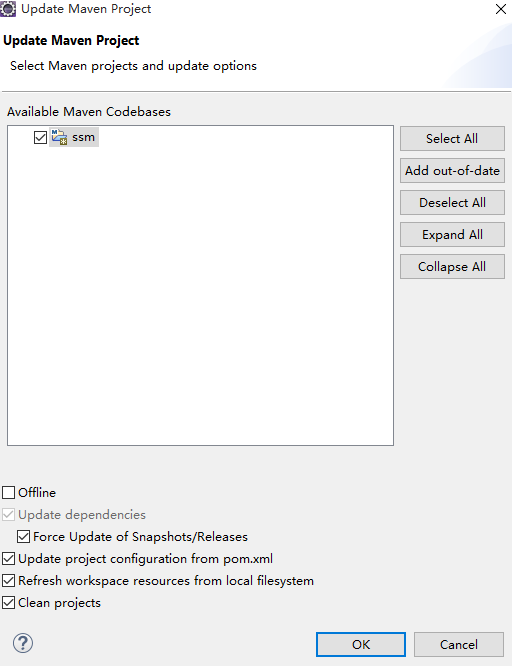
Task: Uncheck the Clean projects option
Action: pyautogui.click(x=8, y=603)
